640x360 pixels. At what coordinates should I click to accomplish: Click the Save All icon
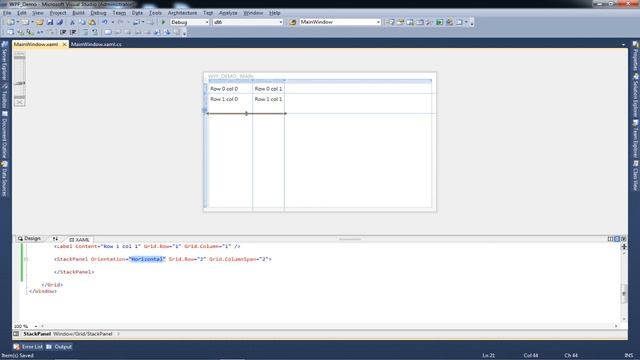tap(60, 22)
